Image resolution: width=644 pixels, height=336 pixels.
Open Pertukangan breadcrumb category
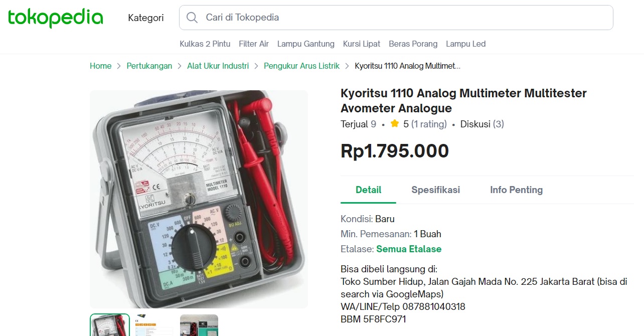[149, 66]
